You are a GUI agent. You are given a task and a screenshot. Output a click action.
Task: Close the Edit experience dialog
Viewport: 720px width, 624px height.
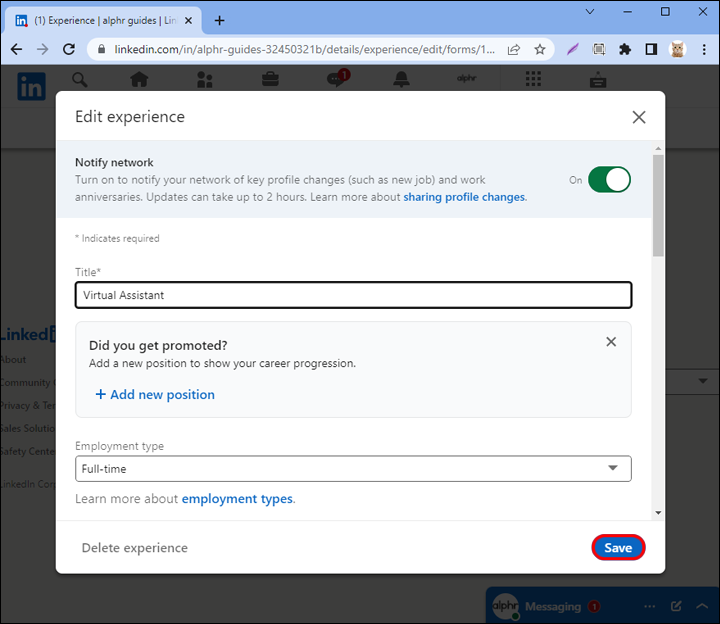click(x=639, y=117)
